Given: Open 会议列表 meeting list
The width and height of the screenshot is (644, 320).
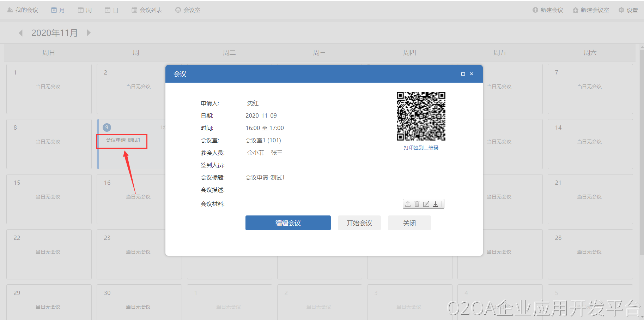Looking at the screenshot, I should (147, 10).
